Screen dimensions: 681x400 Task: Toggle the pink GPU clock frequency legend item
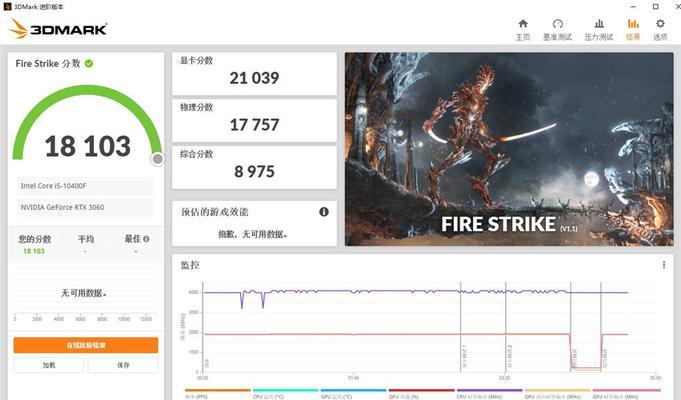tap(626, 393)
